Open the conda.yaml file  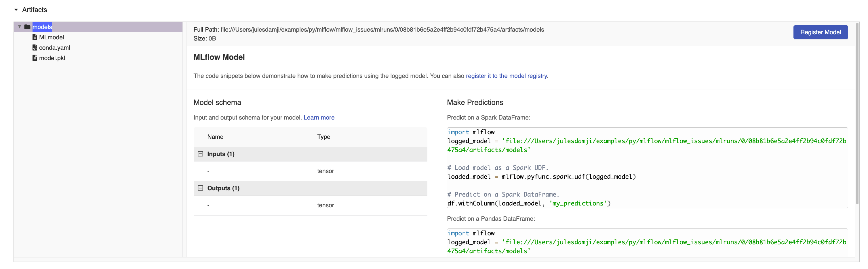(x=55, y=48)
